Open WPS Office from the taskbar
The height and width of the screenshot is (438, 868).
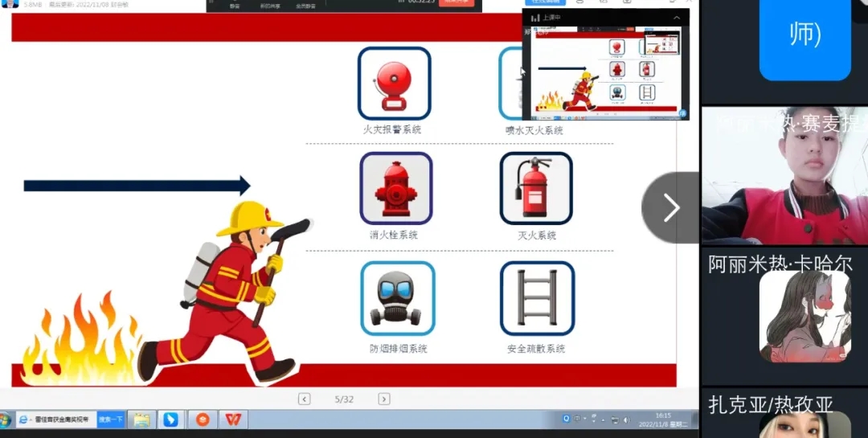(x=233, y=420)
